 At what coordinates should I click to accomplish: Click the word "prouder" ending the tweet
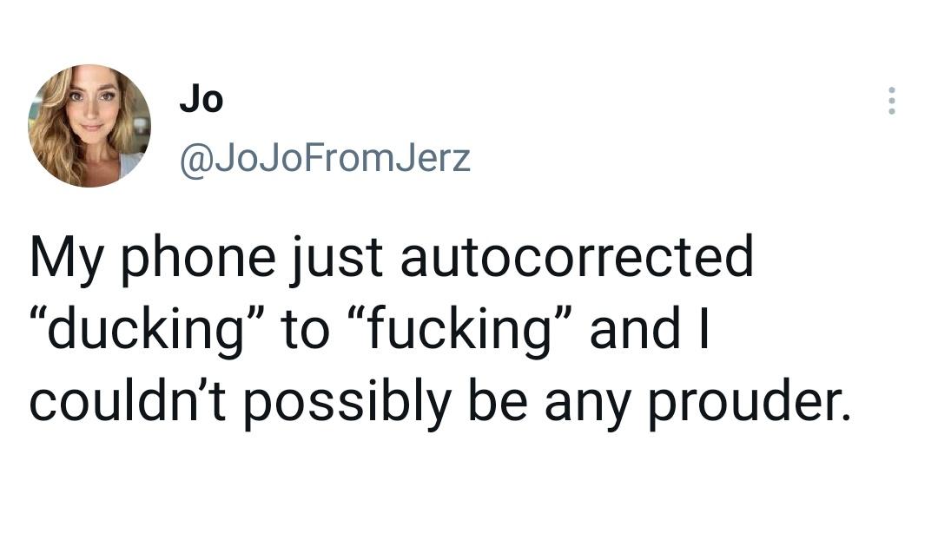(x=758, y=402)
